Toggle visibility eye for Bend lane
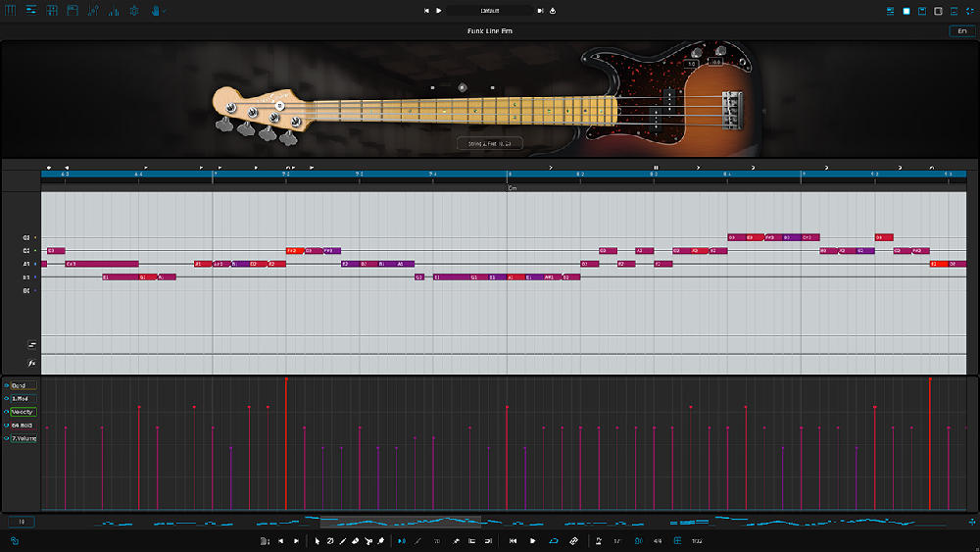 click(x=6, y=385)
